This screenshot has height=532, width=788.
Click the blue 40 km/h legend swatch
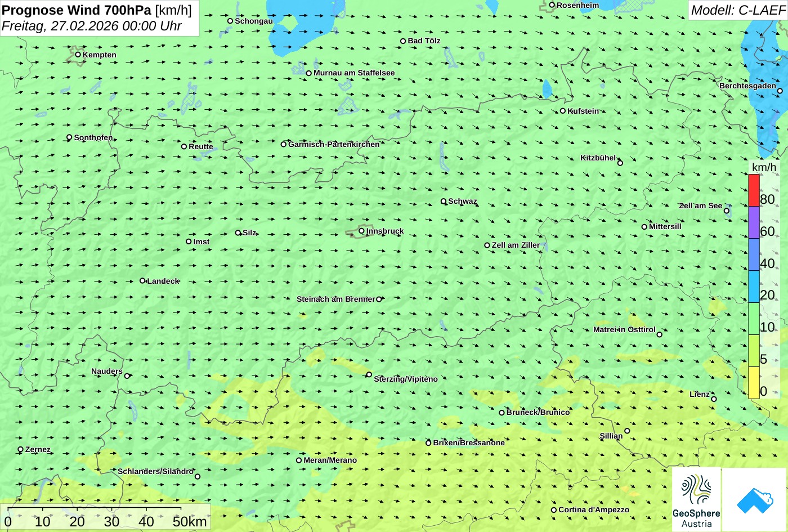coord(754,254)
